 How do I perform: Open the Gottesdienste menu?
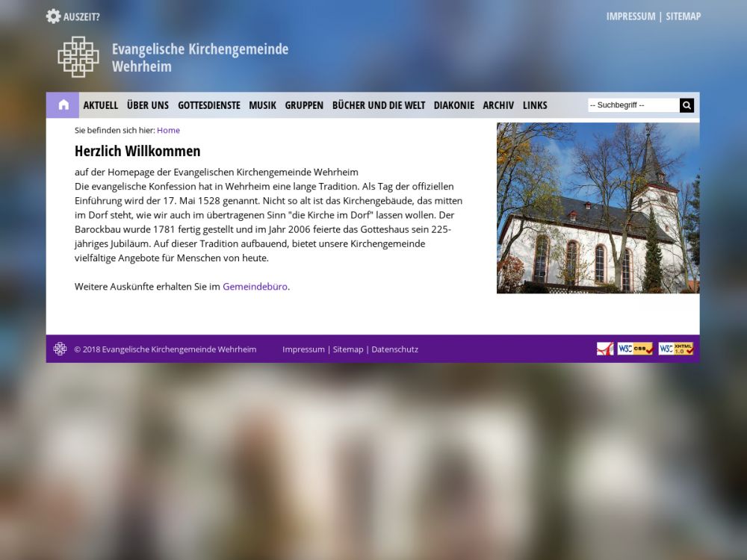click(208, 105)
